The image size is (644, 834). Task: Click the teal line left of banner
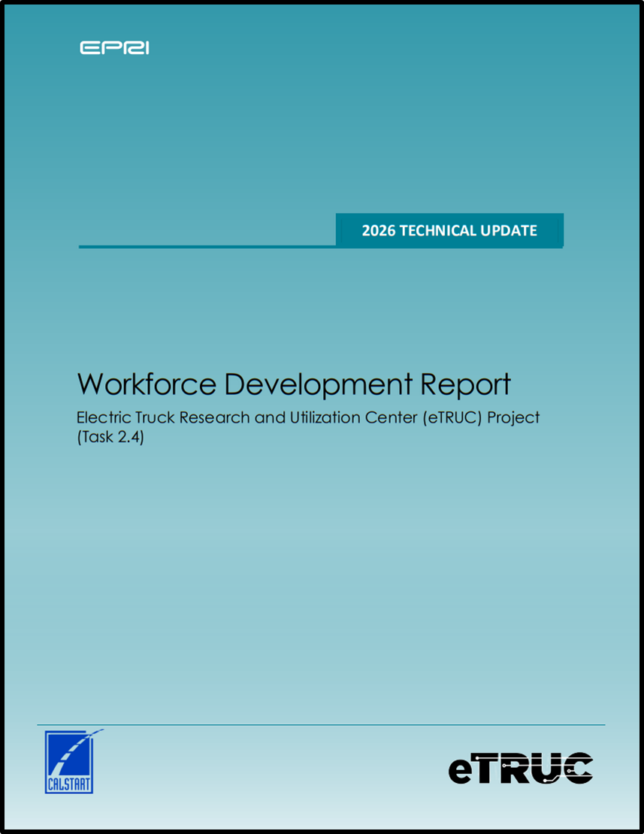(x=207, y=246)
